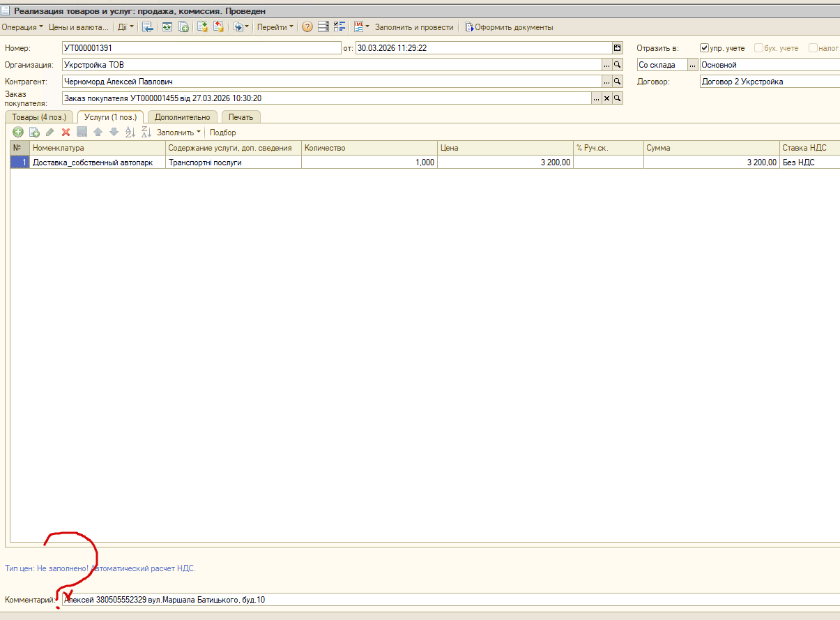Click the refresh document toolbar icon
This screenshot has height=620, width=840.
pyautogui.click(x=167, y=27)
